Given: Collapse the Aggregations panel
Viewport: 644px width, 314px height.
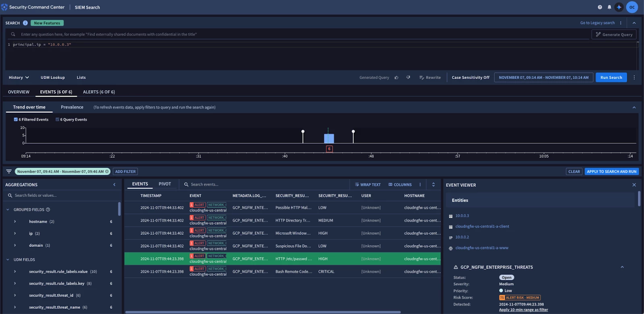Looking at the screenshot, I should pyautogui.click(x=114, y=185).
